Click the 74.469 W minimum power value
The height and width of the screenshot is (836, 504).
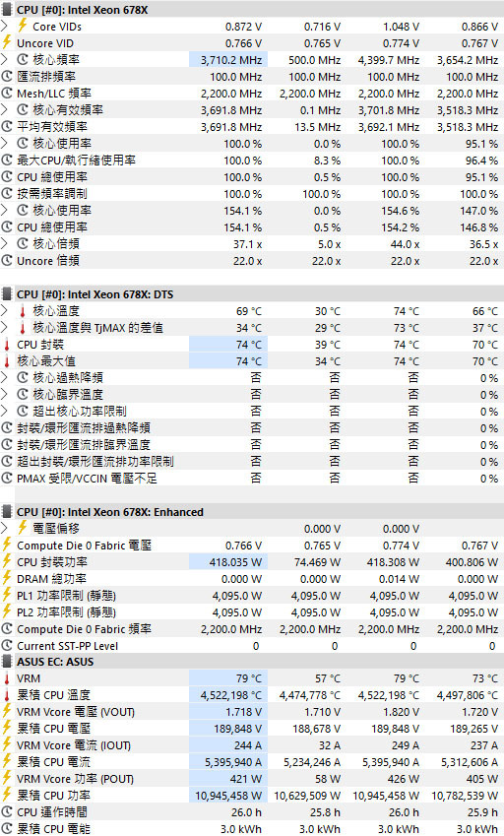coord(318,562)
